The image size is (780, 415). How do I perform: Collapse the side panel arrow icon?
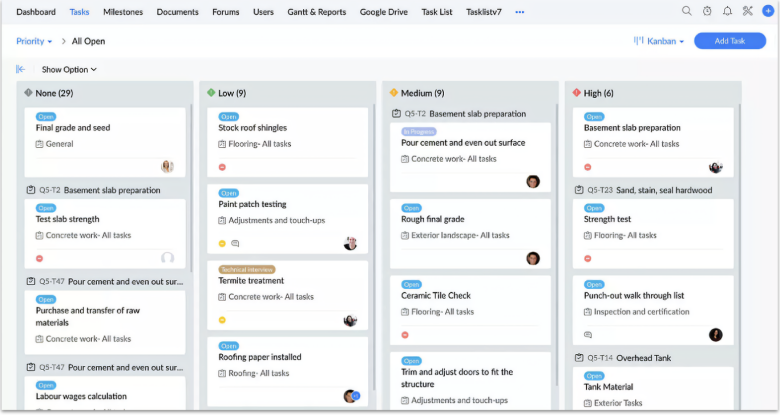coord(20,69)
